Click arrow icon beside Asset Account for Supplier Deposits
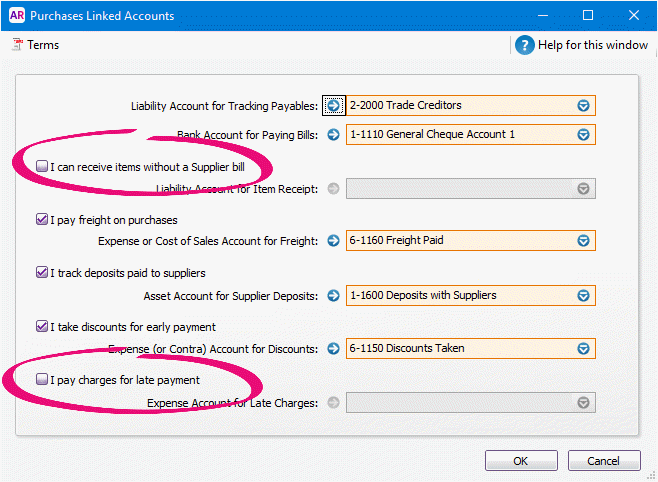The width and height of the screenshot is (658, 482). coord(334,295)
